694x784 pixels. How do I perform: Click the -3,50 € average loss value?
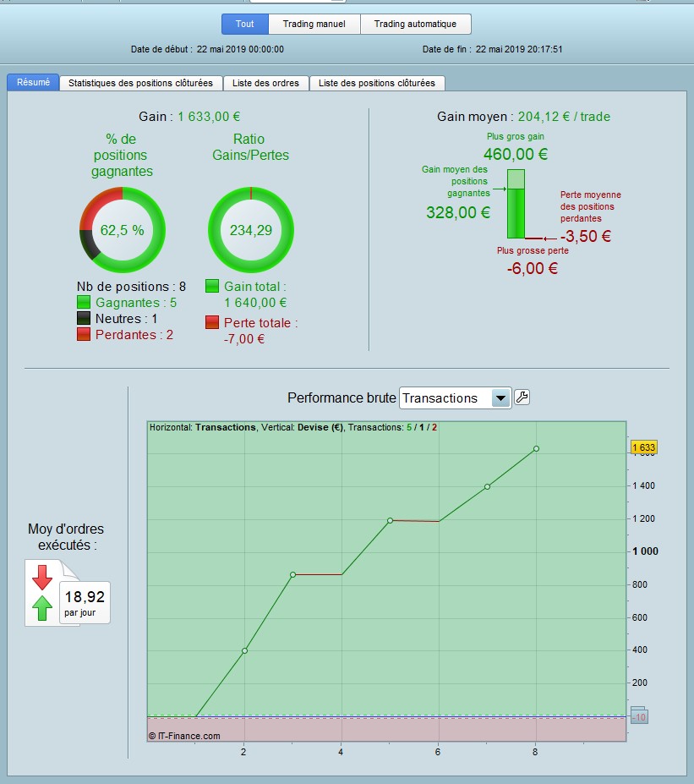[x=586, y=236]
